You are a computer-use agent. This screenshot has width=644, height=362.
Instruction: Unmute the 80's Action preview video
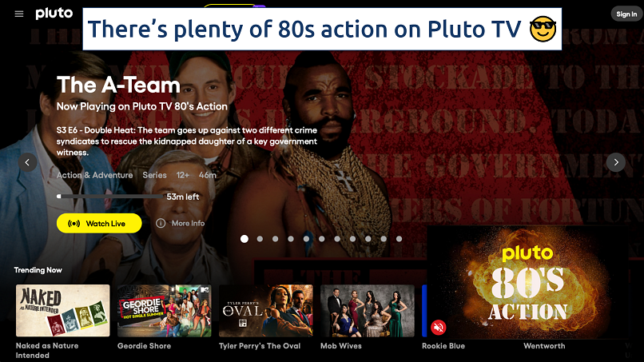(x=438, y=328)
